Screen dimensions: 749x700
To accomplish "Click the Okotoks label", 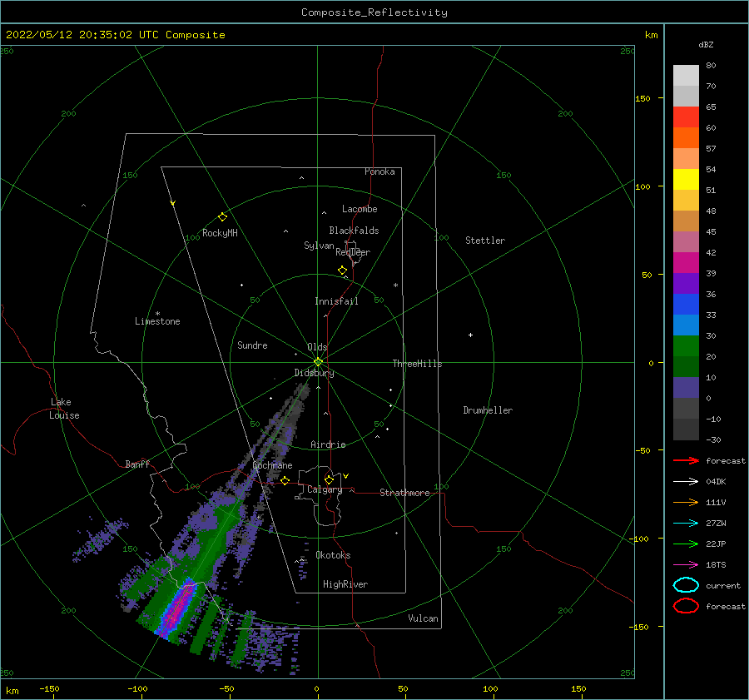I will pyautogui.click(x=333, y=554).
